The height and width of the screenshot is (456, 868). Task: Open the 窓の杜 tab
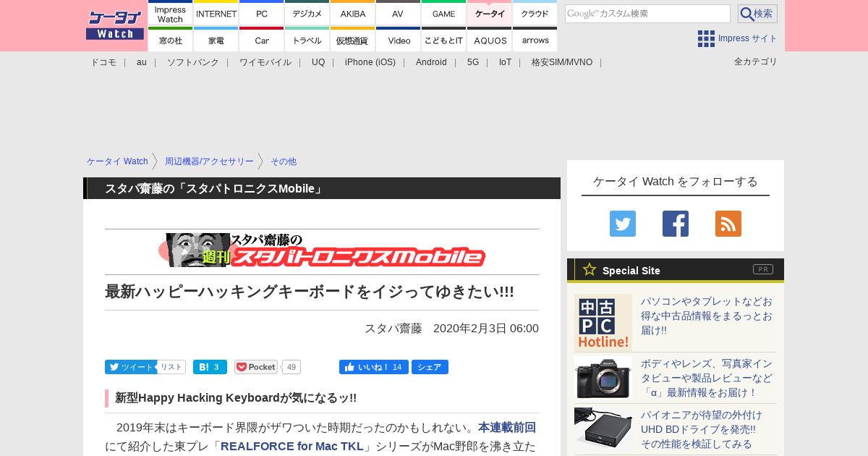pos(170,39)
